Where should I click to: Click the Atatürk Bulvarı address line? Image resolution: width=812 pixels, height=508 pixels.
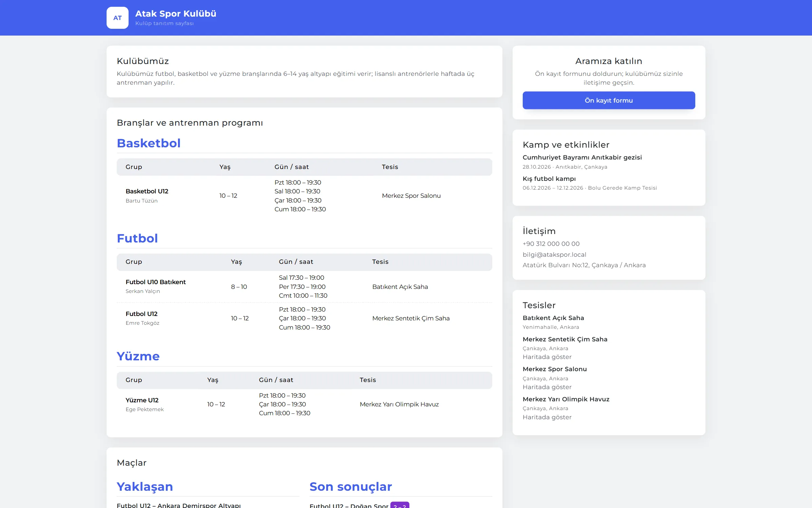584,265
